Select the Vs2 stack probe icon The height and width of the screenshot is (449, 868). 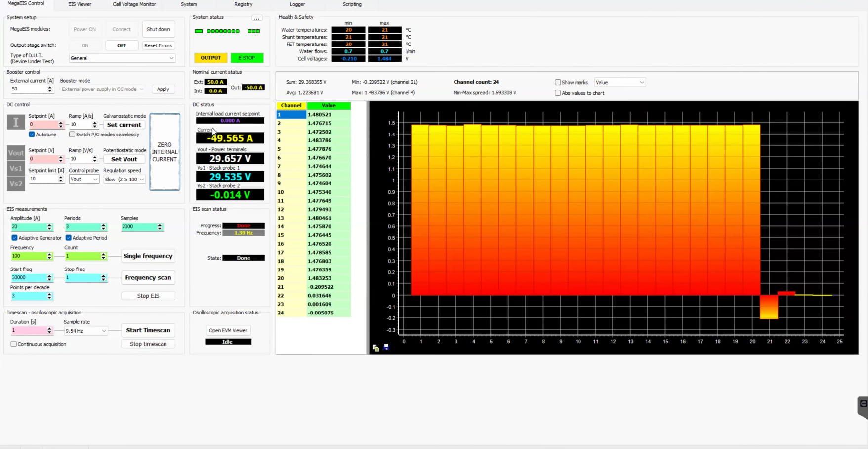coord(15,183)
